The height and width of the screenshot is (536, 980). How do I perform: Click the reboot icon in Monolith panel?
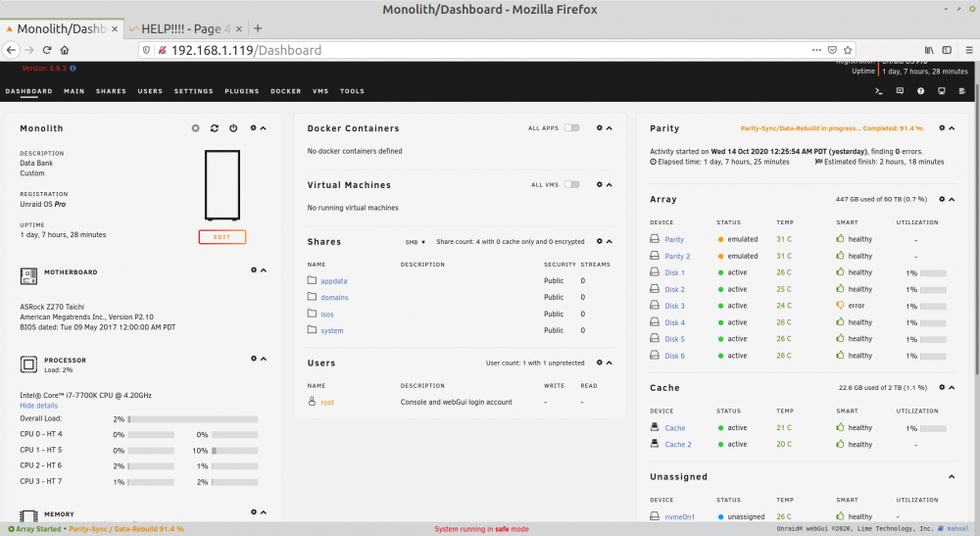point(215,128)
